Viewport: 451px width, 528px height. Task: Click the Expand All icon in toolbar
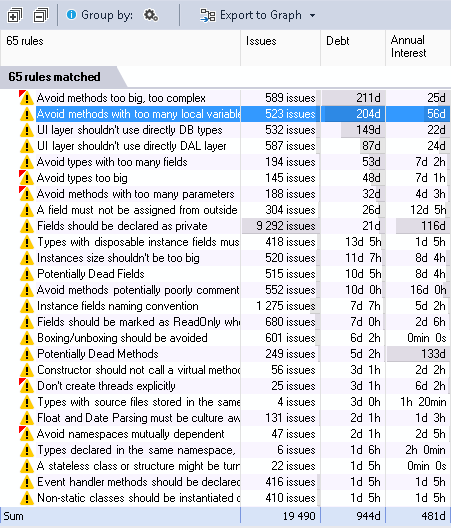pos(15,15)
